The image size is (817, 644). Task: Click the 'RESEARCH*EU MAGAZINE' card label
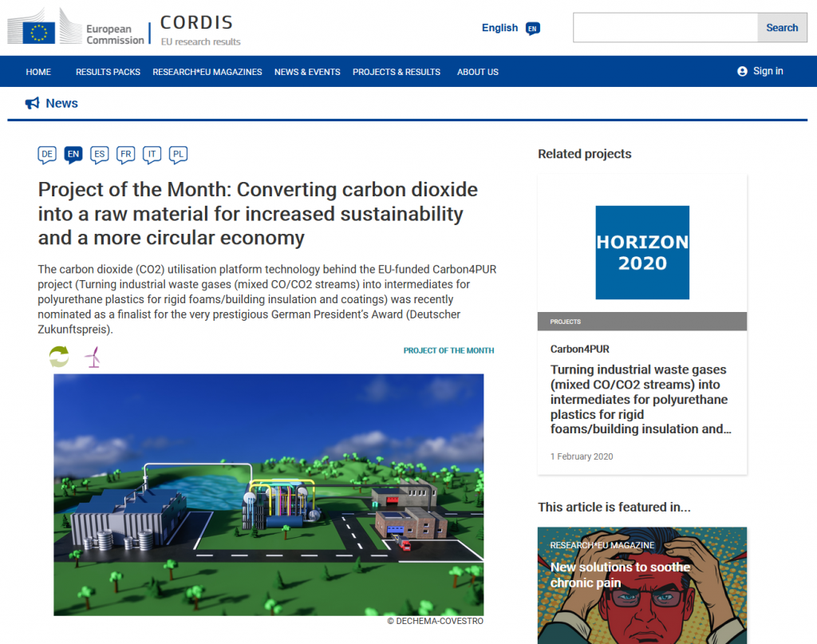(x=602, y=545)
